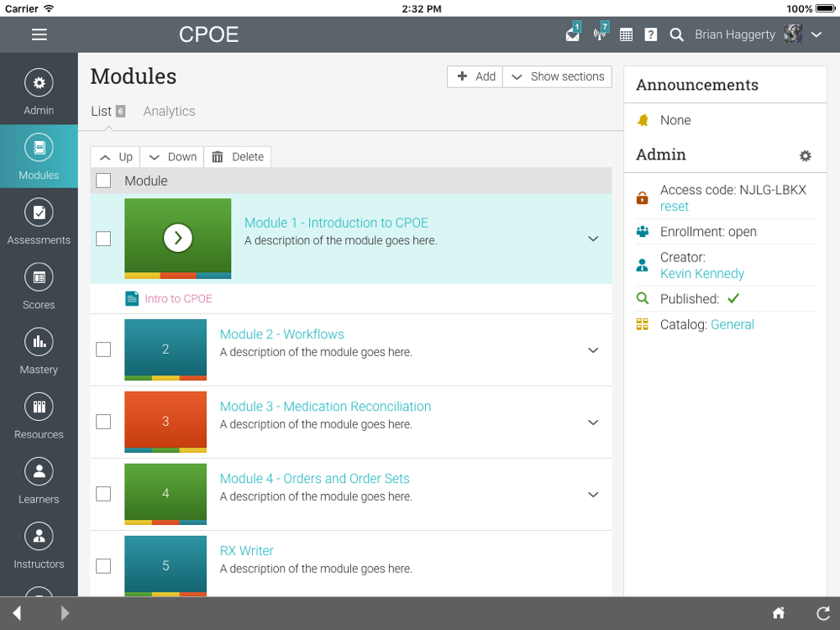Open Admin settings gear icon
Image resolution: width=840 pixels, height=630 pixels.
[806, 155]
